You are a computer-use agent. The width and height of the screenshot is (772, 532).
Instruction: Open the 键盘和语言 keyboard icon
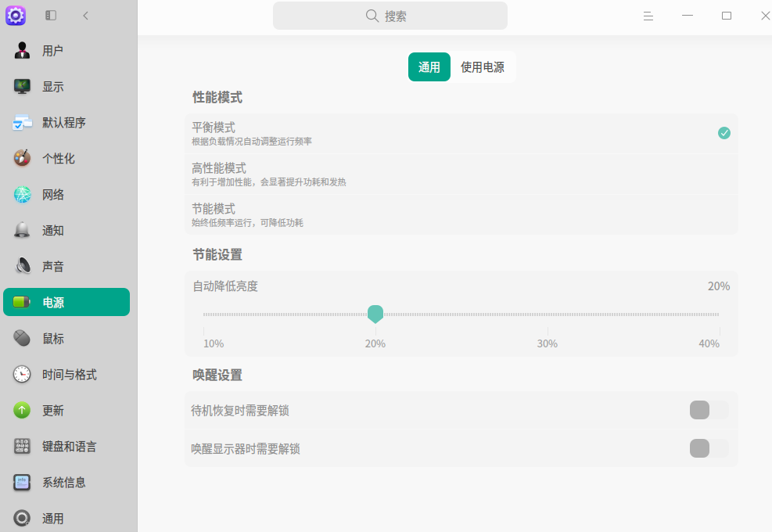[22, 446]
